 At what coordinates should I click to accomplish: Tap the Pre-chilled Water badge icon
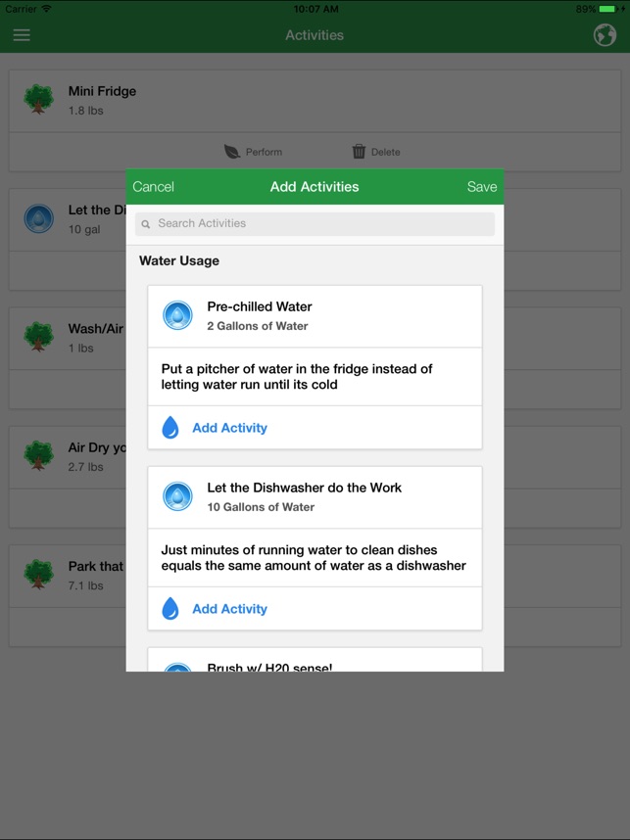[x=177, y=315]
